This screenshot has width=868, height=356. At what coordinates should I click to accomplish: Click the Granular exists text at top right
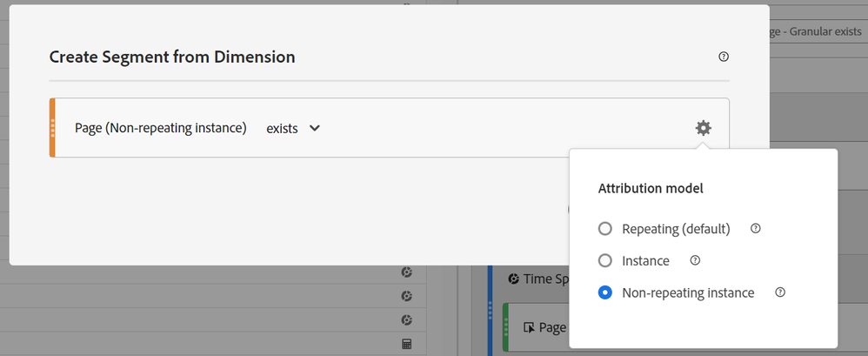tap(826, 32)
